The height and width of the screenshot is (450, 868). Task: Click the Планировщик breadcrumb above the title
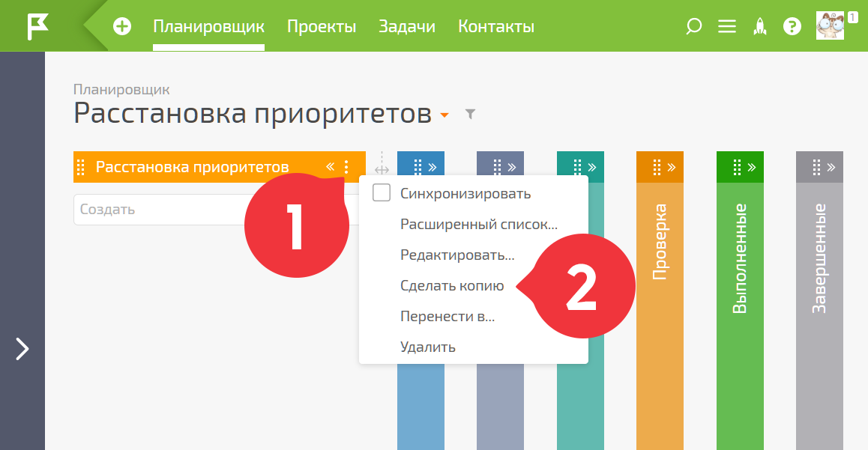[121, 90]
